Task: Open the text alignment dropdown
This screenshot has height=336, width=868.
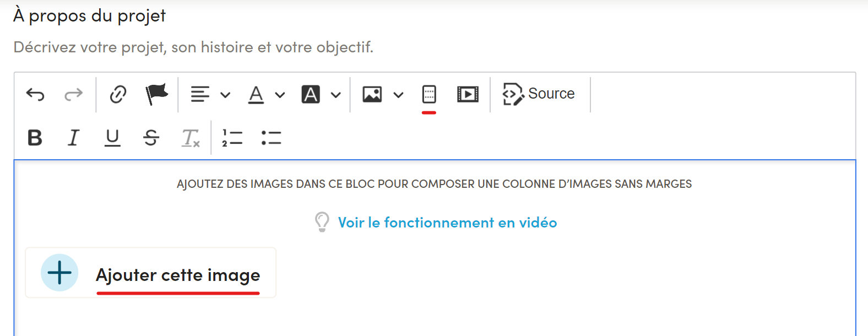Action: coord(210,95)
